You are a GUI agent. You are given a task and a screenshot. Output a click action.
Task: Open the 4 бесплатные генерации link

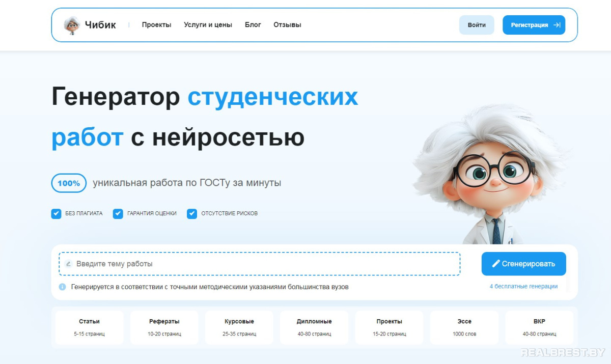coord(523,286)
